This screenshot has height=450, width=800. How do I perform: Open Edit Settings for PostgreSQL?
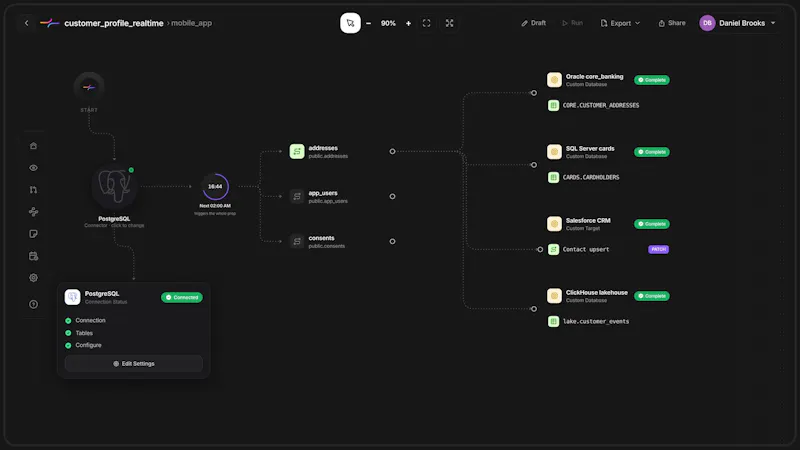(134, 364)
